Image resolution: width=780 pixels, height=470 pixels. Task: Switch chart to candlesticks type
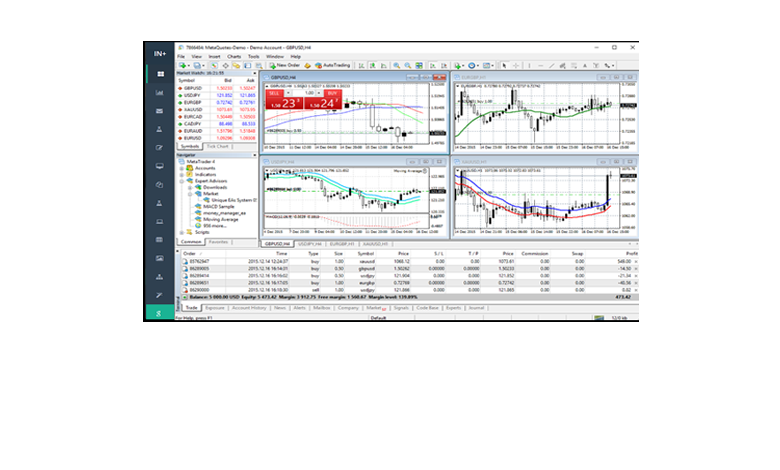(373, 65)
